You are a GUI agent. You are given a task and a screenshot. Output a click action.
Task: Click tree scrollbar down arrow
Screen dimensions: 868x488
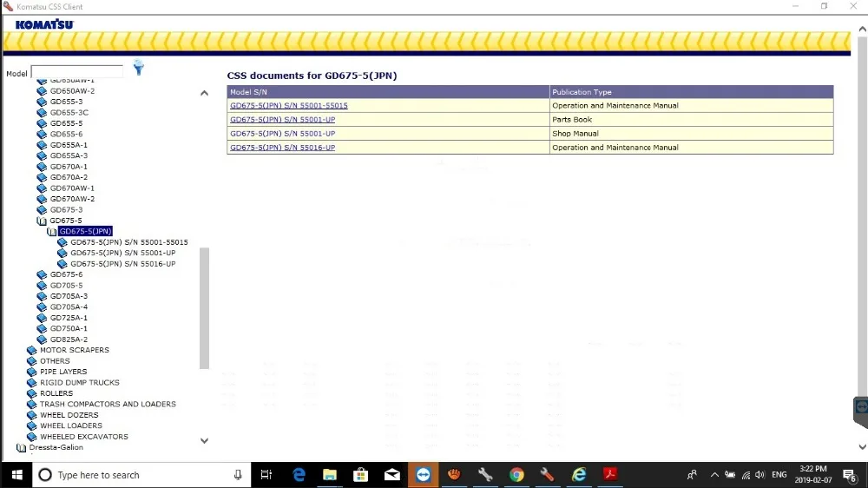pyautogui.click(x=204, y=441)
